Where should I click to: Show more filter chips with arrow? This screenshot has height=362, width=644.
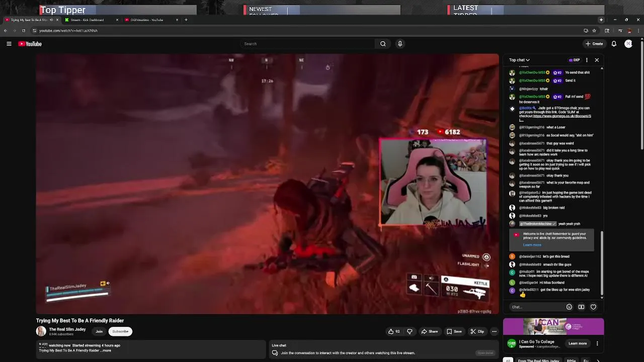point(598,360)
